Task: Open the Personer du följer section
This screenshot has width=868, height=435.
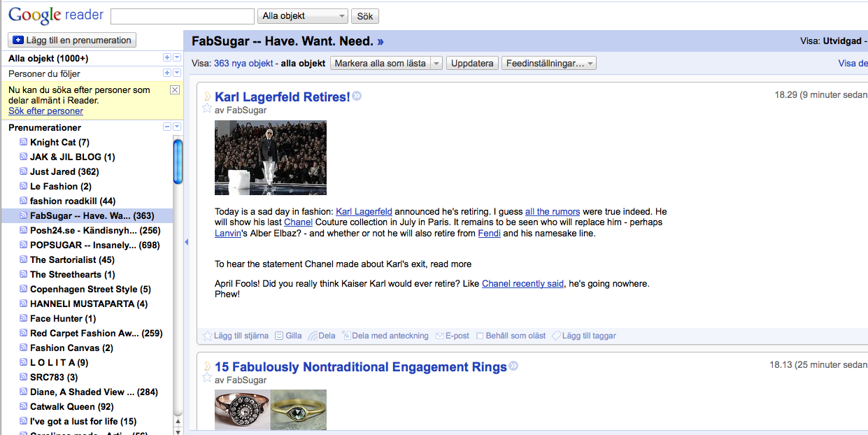Action: click(x=44, y=73)
